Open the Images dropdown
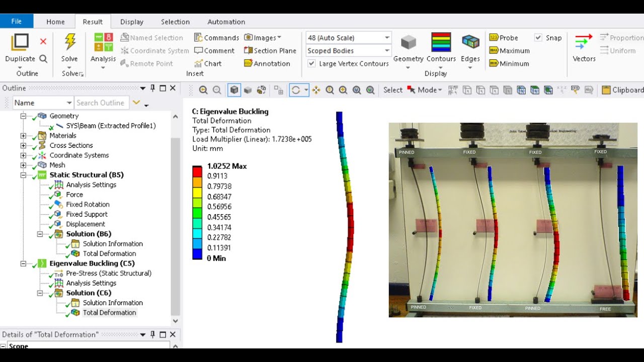644x362 pixels. tap(263, 38)
